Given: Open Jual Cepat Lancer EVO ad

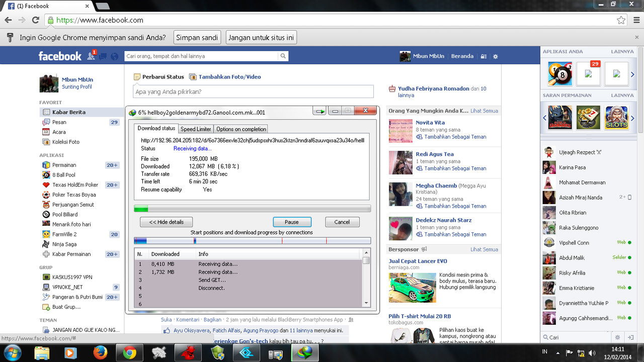Looking at the screenshot, I should [x=418, y=261].
